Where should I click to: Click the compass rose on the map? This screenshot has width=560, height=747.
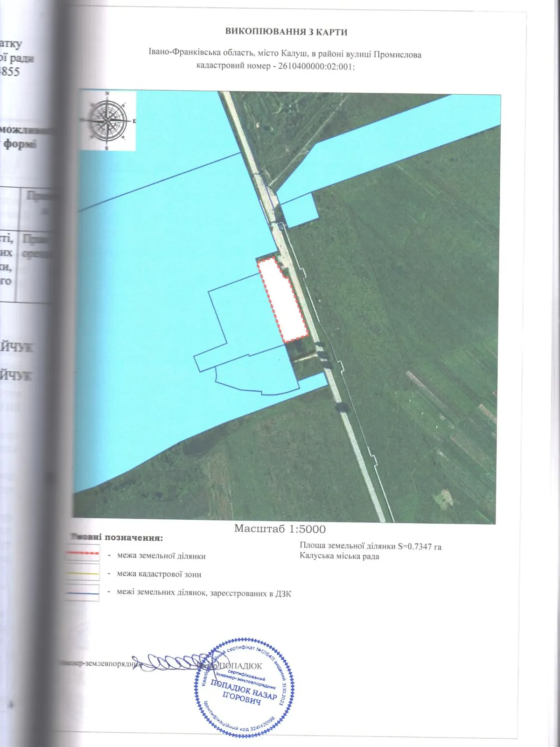coord(107,121)
